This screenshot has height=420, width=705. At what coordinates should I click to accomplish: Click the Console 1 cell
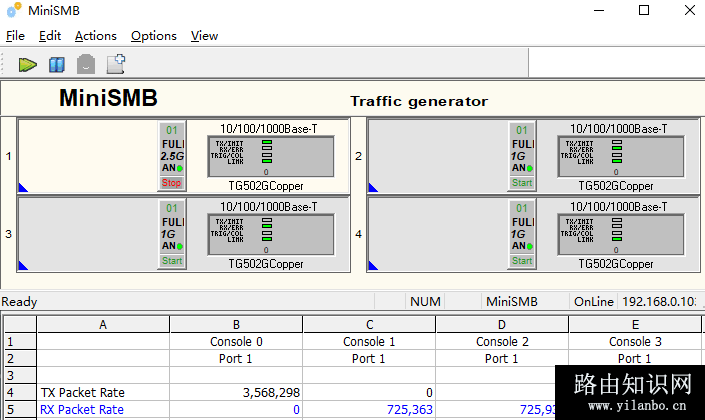click(x=369, y=342)
